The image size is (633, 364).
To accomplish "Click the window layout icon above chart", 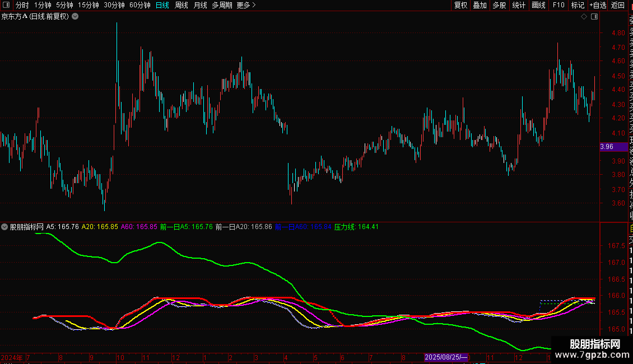I will point(594,17).
